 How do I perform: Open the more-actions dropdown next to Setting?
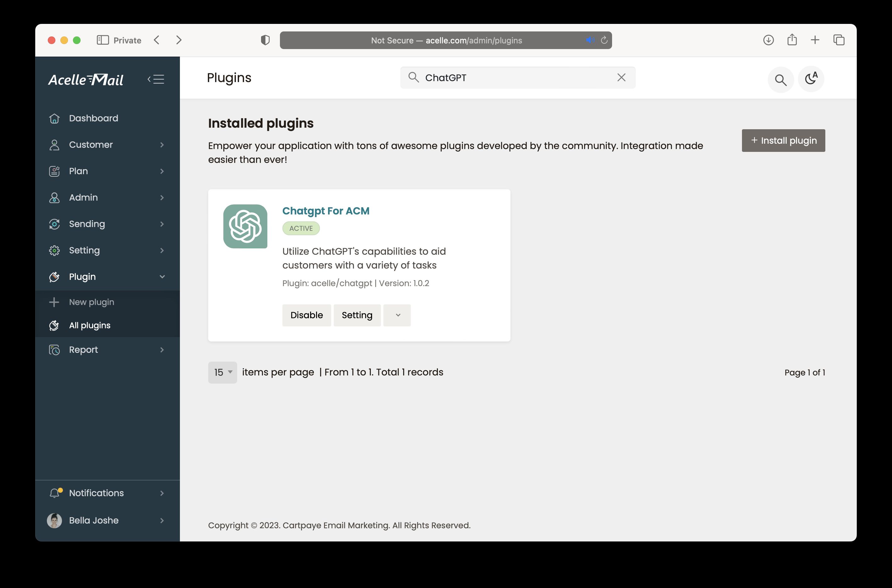coord(397,315)
